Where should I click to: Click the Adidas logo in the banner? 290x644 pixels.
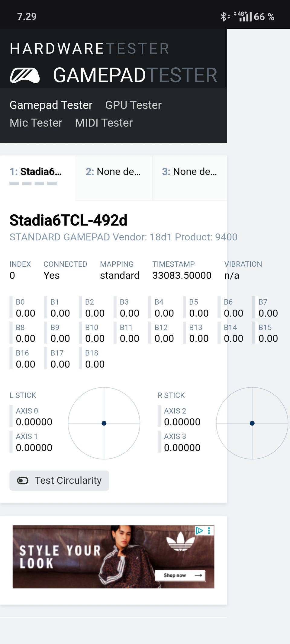181,541
